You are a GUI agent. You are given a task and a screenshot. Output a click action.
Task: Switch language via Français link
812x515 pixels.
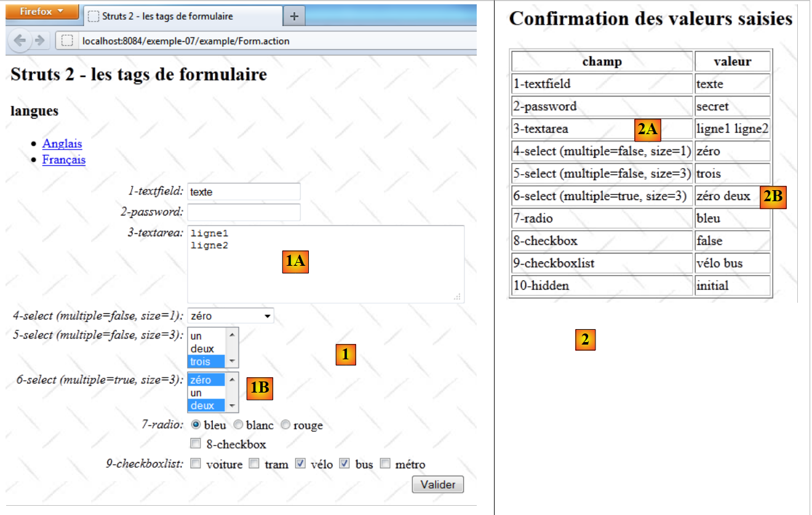(x=64, y=160)
